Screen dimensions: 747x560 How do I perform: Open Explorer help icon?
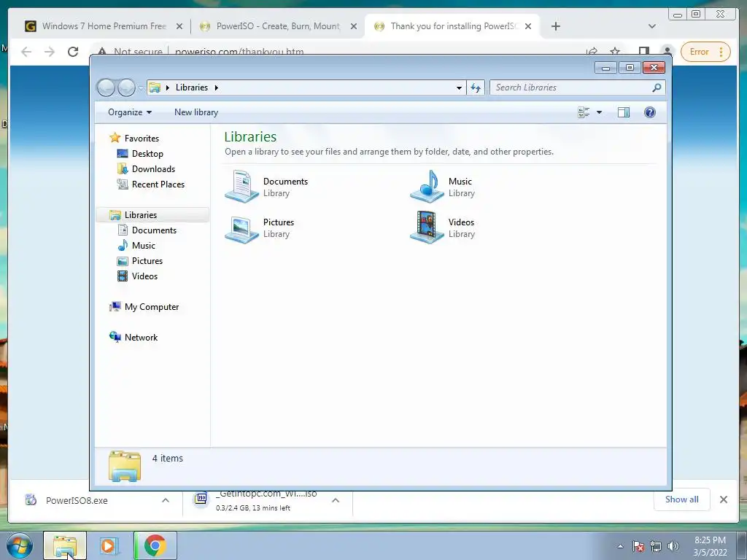point(649,112)
